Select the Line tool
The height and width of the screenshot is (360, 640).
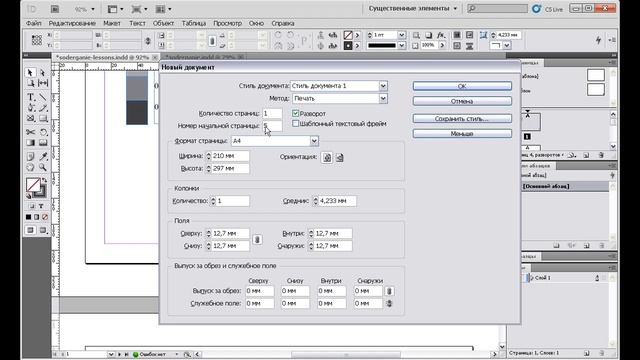coord(43,97)
